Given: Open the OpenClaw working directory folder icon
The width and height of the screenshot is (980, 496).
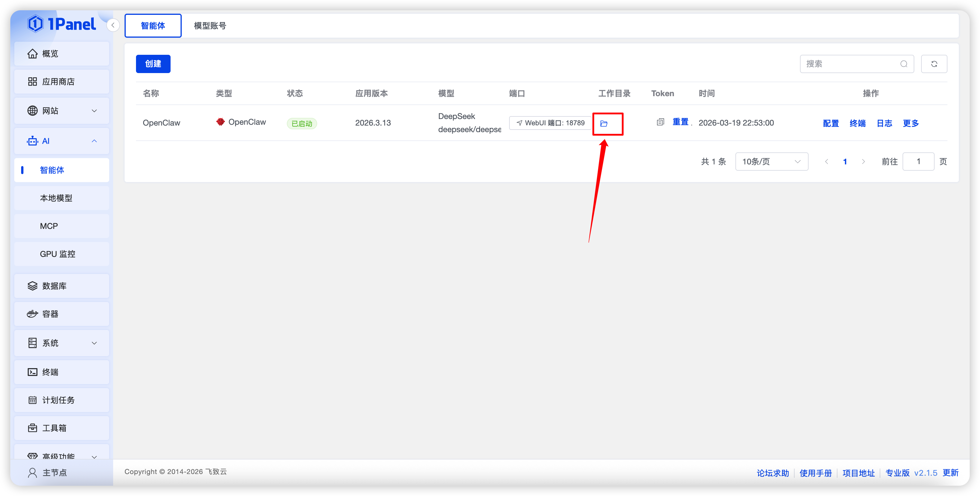Looking at the screenshot, I should [x=604, y=124].
